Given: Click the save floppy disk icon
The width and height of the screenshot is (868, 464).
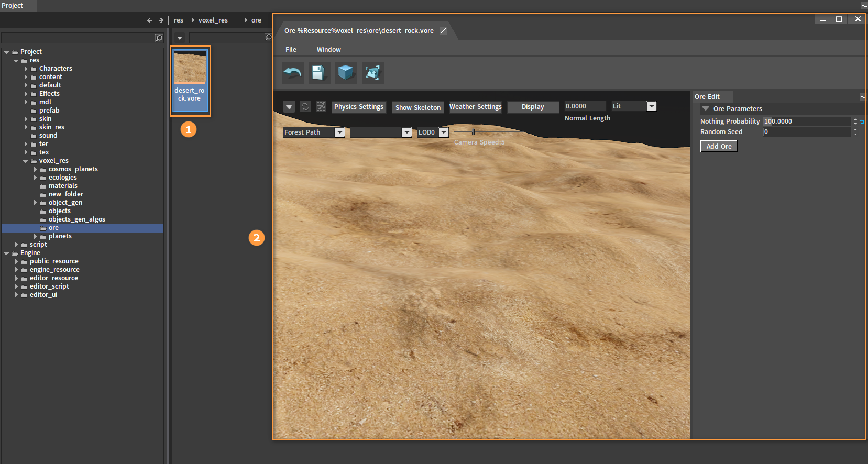Looking at the screenshot, I should (318, 73).
